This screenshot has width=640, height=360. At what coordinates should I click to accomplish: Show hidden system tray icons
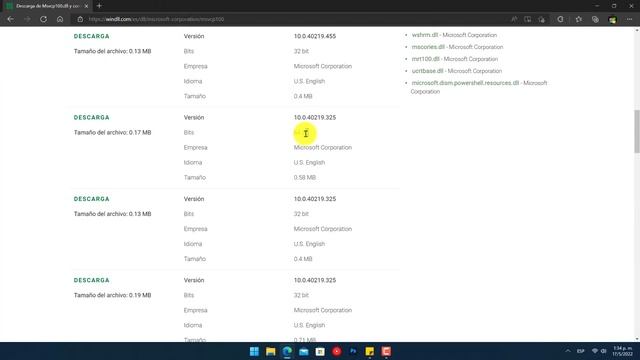[x=568, y=351]
